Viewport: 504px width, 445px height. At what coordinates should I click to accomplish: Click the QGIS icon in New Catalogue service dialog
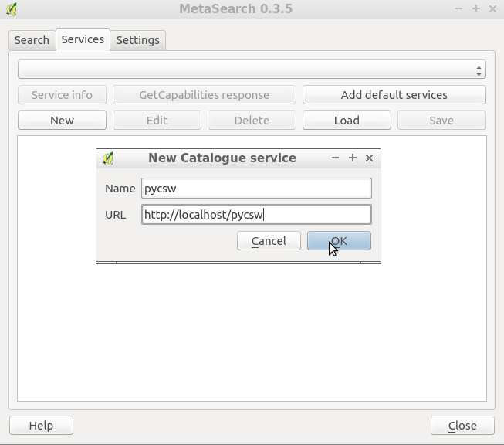tap(108, 158)
